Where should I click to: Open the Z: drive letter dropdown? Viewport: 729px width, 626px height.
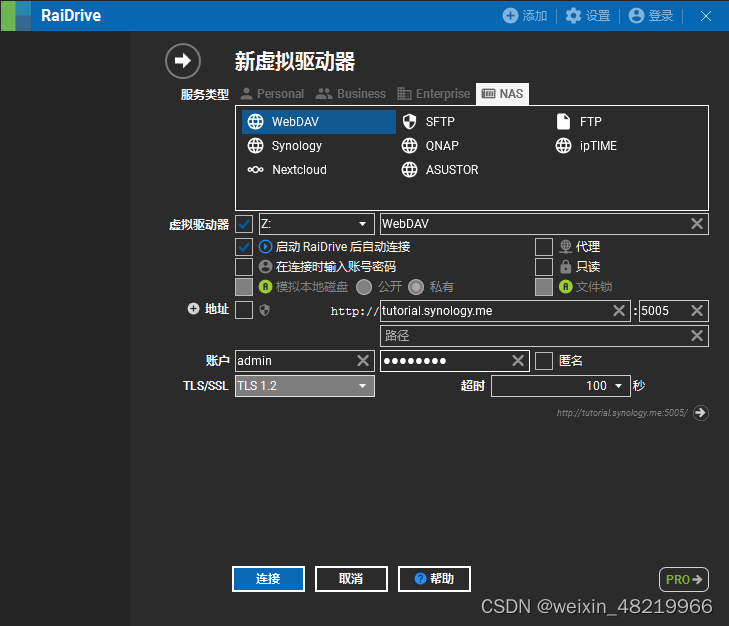[316, 224]
